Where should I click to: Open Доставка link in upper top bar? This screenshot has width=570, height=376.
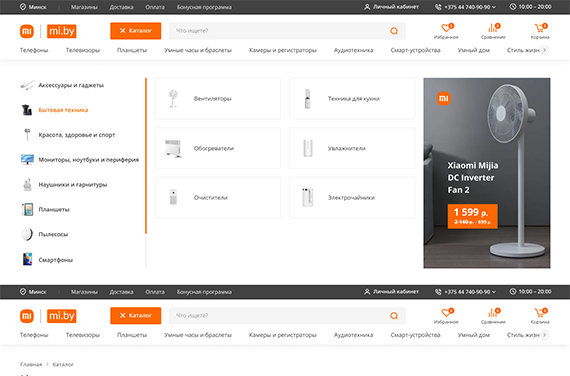121,7
